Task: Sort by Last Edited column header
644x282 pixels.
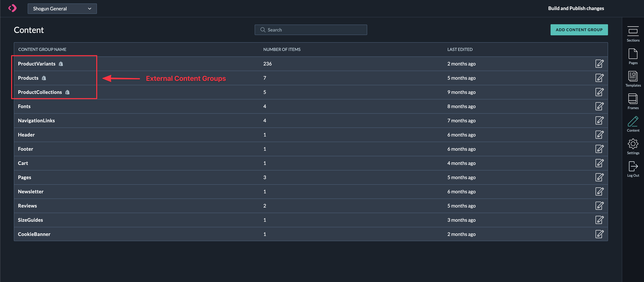Action: 460,50
